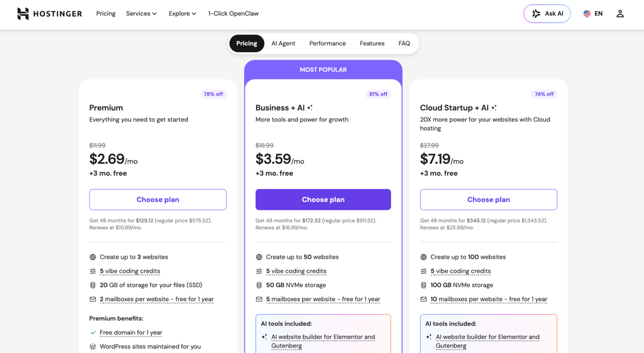Open the user account icon

pyautogui.click(x=620, y=14)
